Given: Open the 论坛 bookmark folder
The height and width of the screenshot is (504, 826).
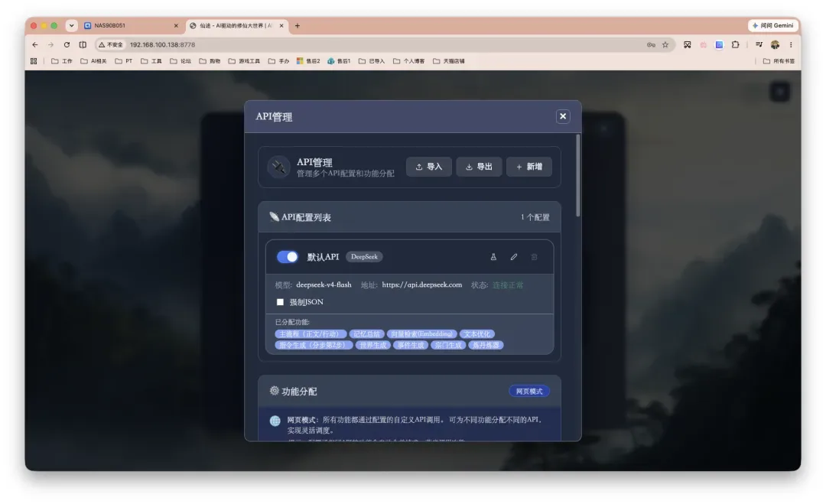Looking at the screenshot, I should tap(180, 61).
